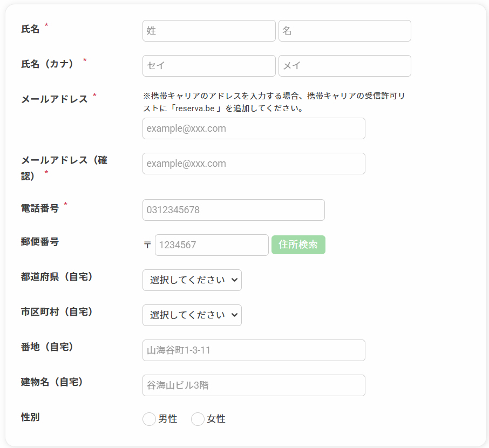Viewport: 489px width, 448px height.
Task: Click the reserva.be carrier notice text
Action: click(x=274, y=102)
